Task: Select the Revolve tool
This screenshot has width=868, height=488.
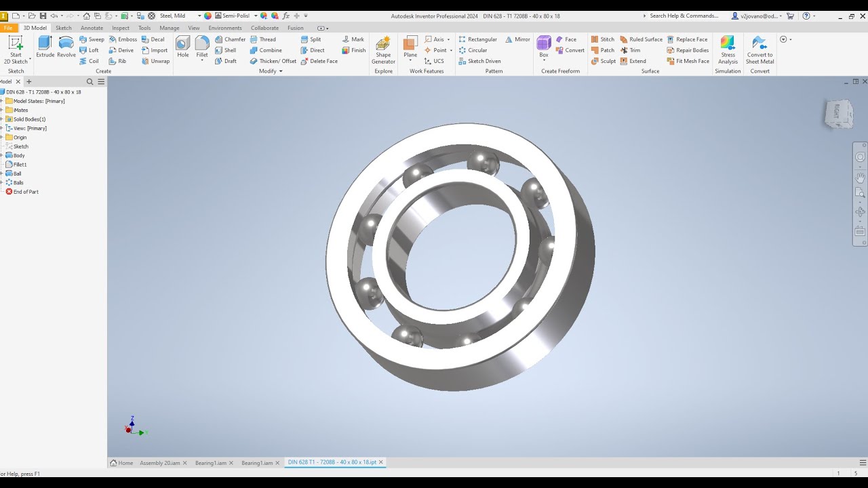Action: coord(66,47)
